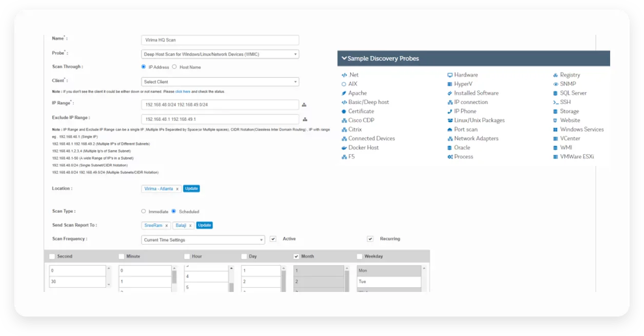
Task: Click the SNMP eye icon
Action: 555,84
